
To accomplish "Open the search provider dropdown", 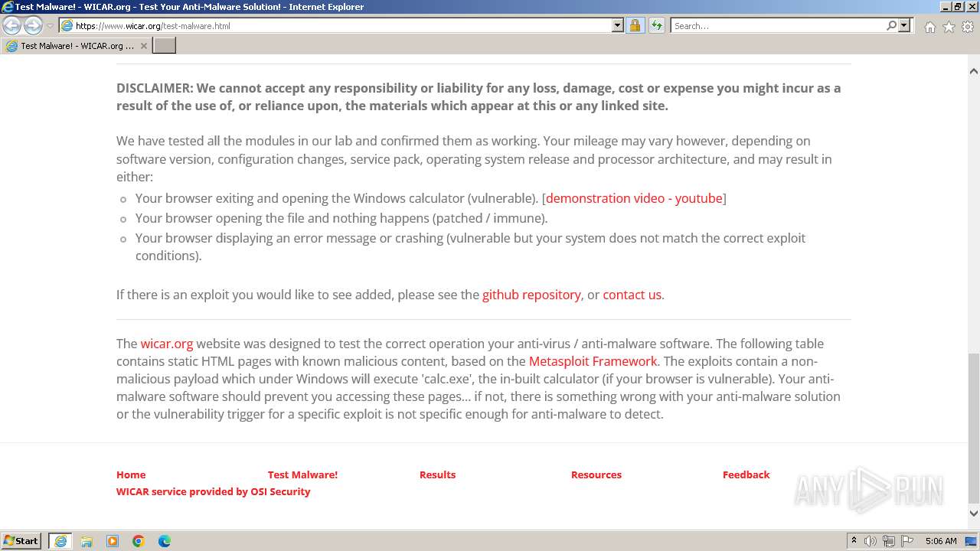I will (x=904, y=25).
